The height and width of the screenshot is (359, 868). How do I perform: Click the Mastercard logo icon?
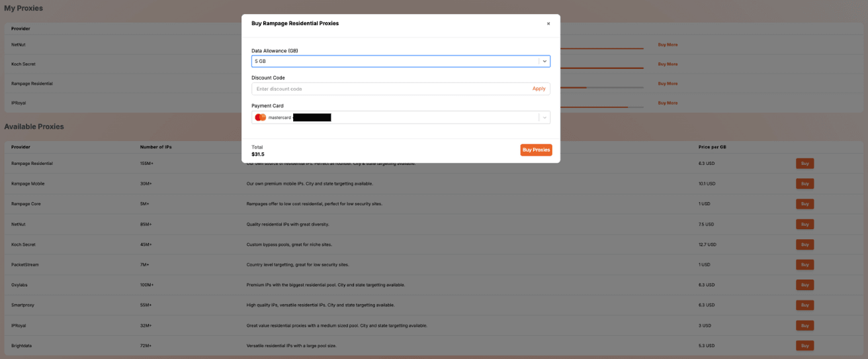tap(260, 117)
